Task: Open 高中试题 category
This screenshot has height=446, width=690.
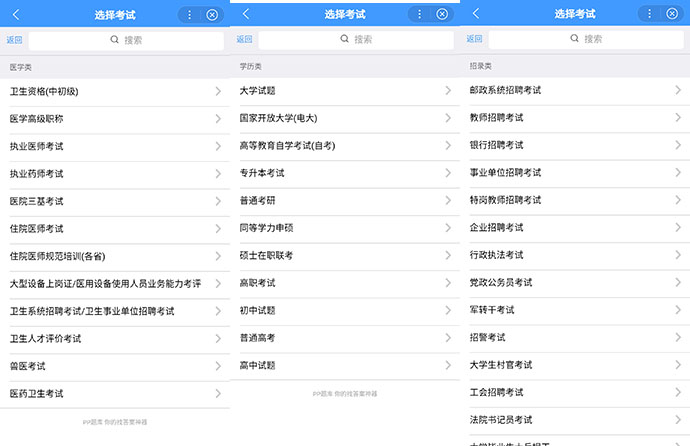Action: tap(345, 366)
